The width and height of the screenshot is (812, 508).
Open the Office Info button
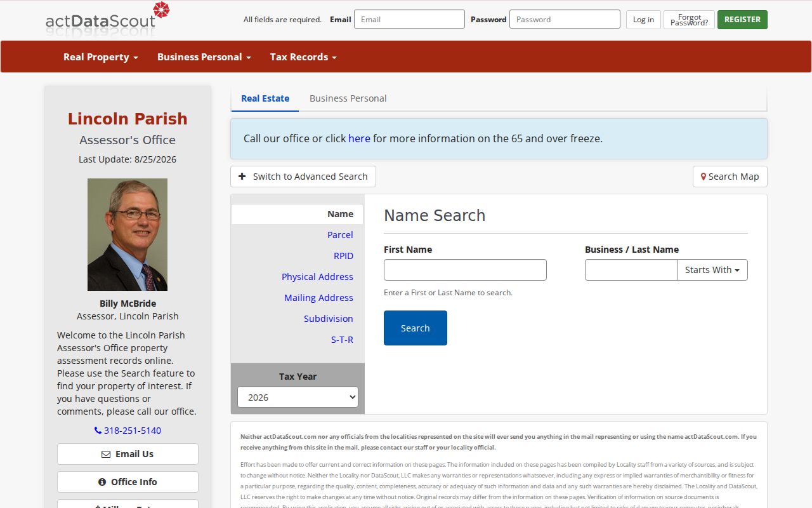128,482
